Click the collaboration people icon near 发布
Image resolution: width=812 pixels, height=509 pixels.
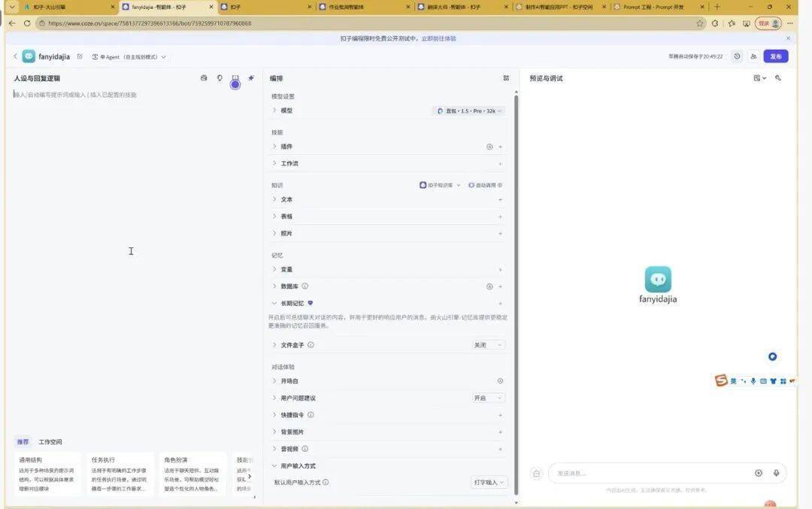pyautogui.click(x=753, y=56)
